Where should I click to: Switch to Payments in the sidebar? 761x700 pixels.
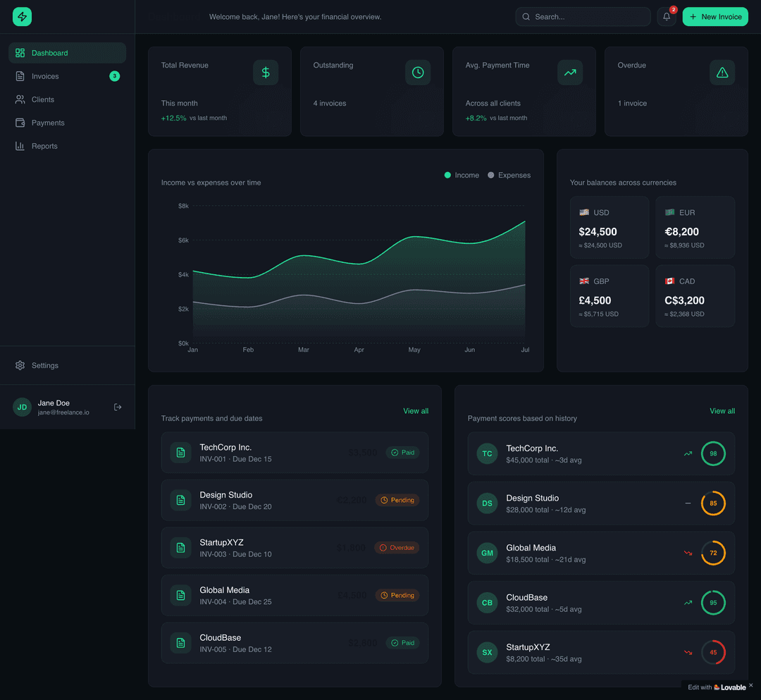click(20, 123)
